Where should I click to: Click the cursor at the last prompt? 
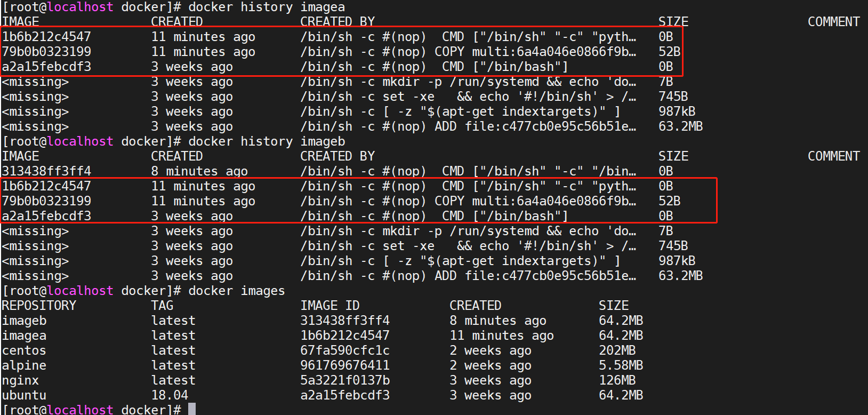tap(192, 409)
